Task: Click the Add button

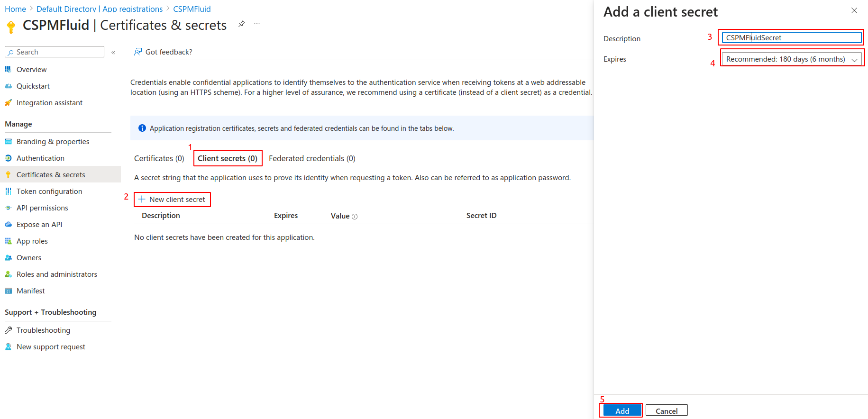Action: 622,410
